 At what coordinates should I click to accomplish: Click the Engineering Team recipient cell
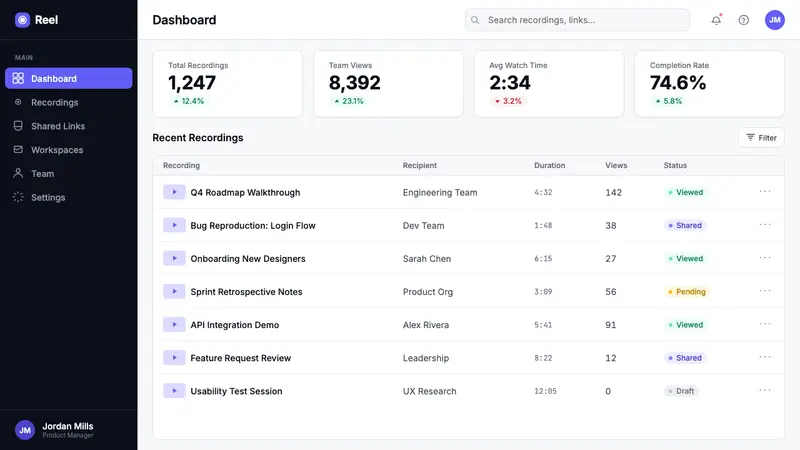[440, 192]
